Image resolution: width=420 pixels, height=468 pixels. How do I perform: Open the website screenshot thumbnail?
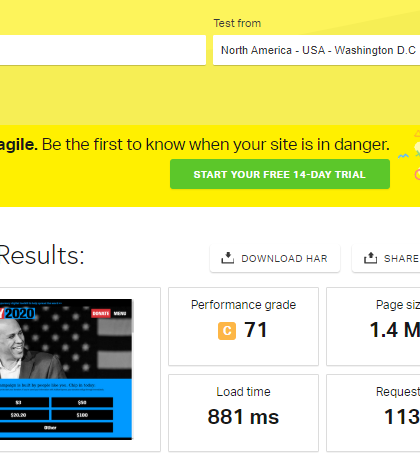point(66,369)
